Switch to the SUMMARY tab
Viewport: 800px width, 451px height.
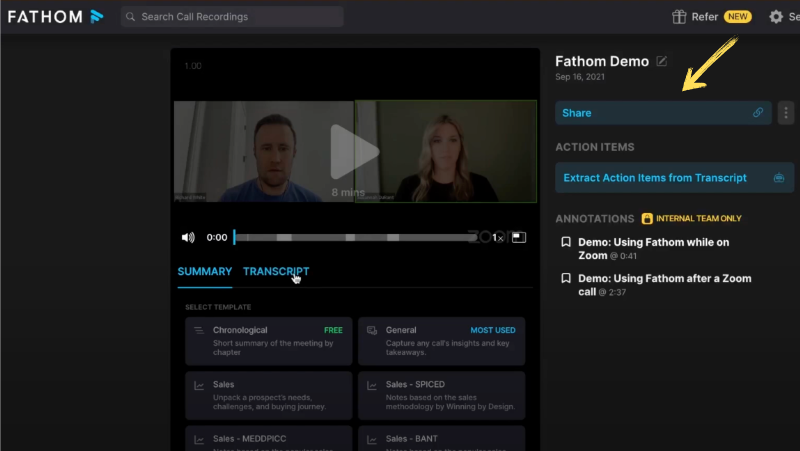(x=205, y=271)
